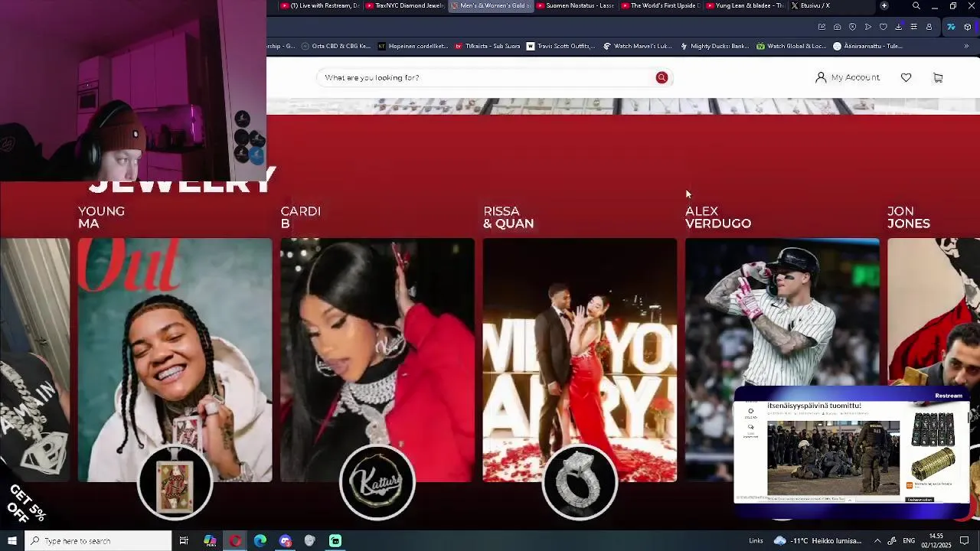Switch to TraxNYC Diamond Jewelry tab

[x=406, y=5]
